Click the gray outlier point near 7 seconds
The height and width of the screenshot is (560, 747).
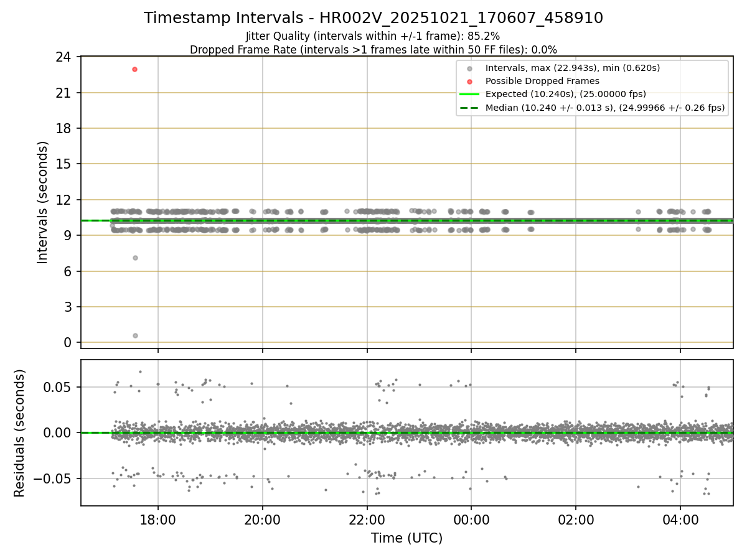coord(135,258)
